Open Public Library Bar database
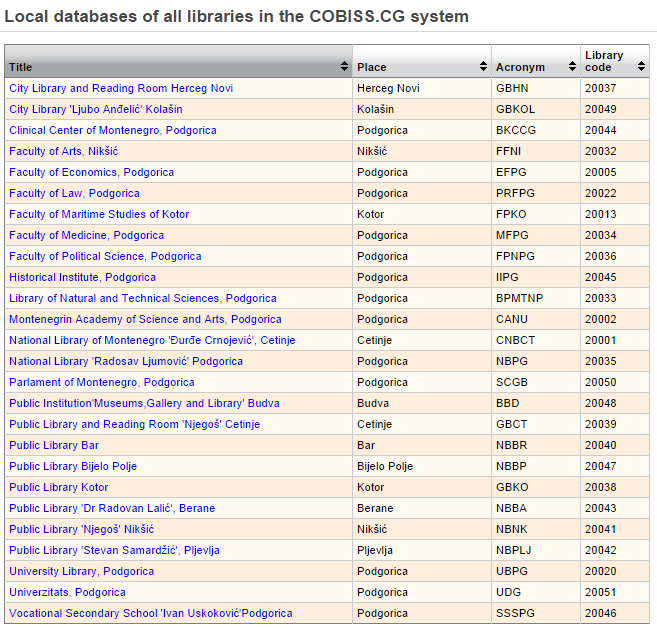 54,445
